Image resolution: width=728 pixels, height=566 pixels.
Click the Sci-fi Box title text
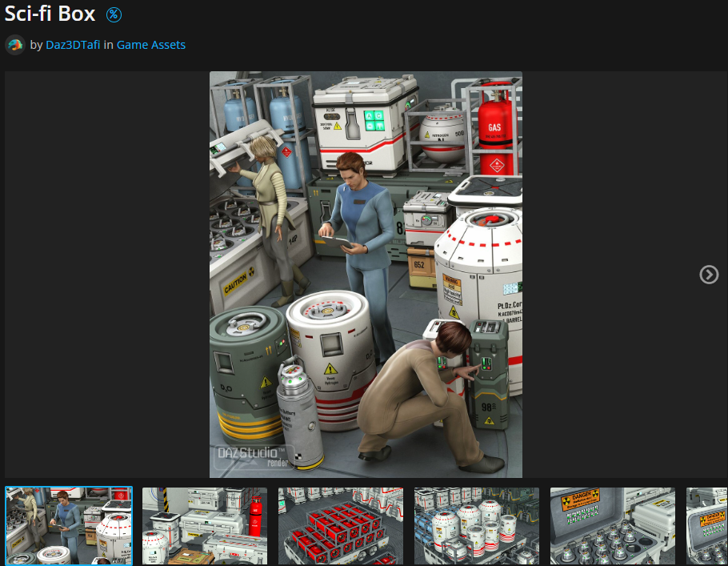point(50,14)
